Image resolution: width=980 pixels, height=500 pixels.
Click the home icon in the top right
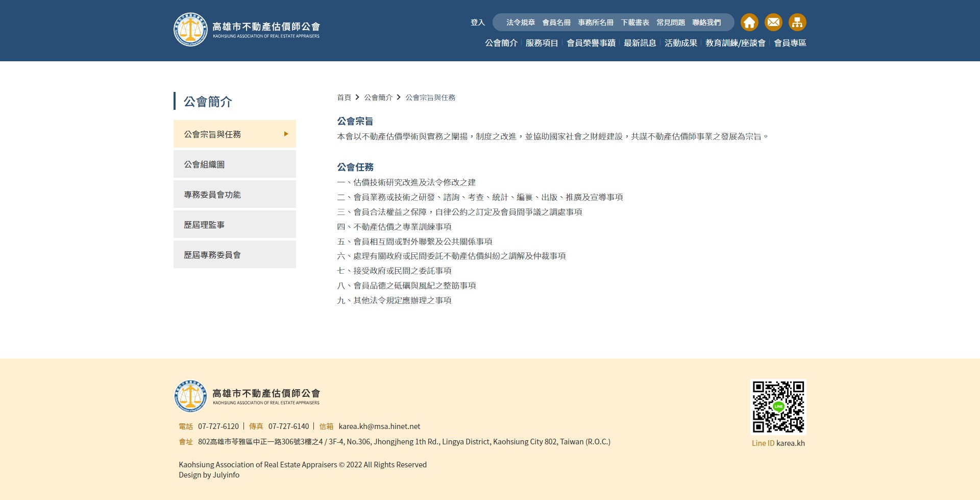(749, 22)
